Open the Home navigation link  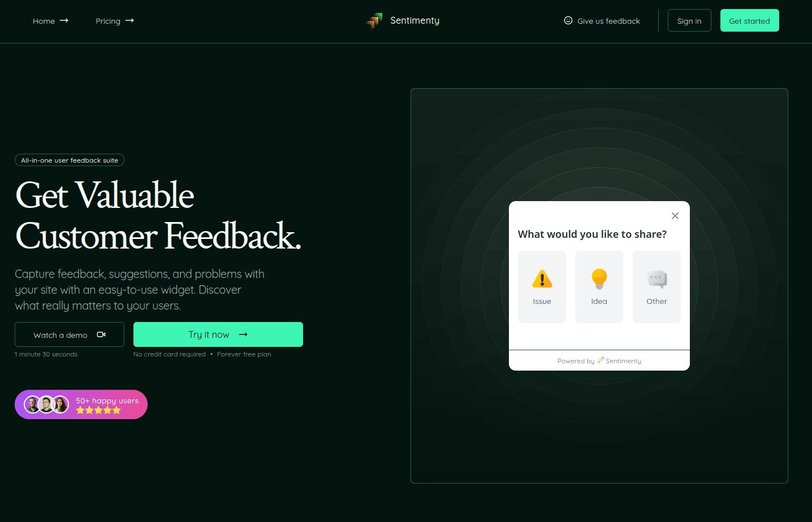[x=44, y=21]
